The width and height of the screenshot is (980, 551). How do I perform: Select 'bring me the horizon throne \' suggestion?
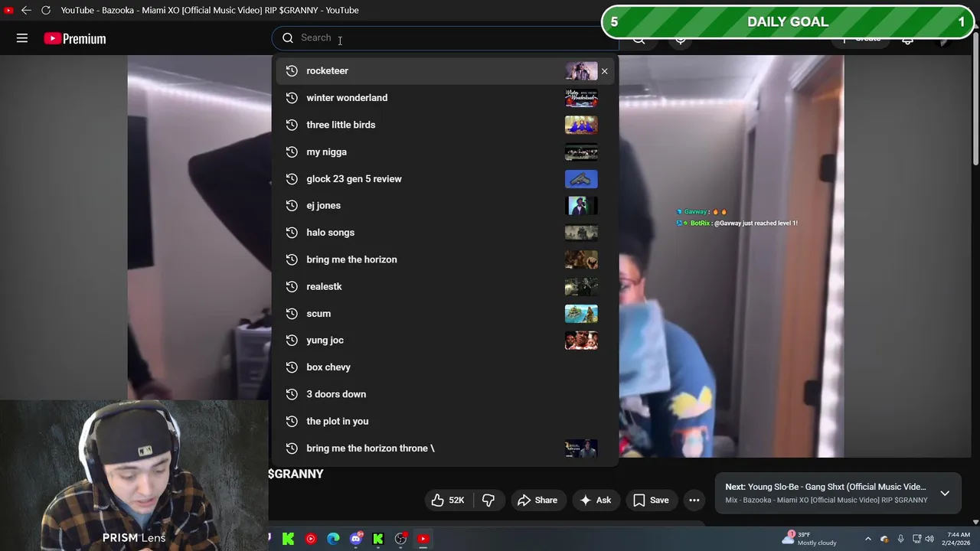pyautogui.click(x=444, y=448)
